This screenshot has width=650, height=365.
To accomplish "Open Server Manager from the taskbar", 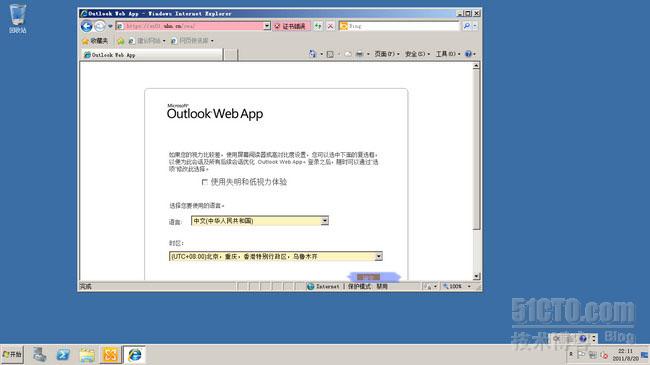I will tap(40, 355).
